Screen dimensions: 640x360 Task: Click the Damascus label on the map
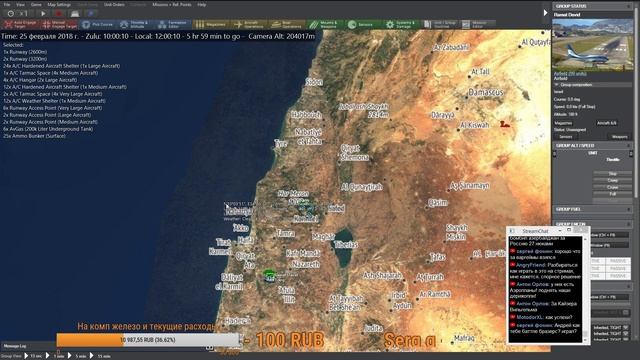click(486, 93)
